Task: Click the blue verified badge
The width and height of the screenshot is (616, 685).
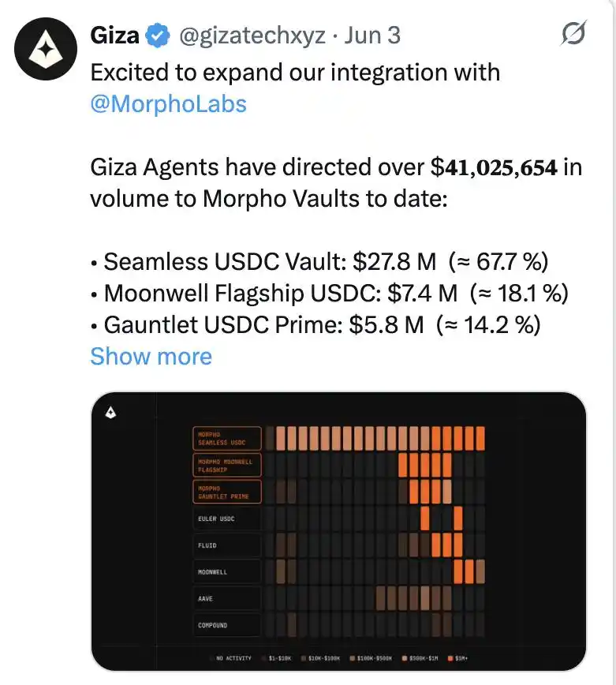Action: pos(158,36)
